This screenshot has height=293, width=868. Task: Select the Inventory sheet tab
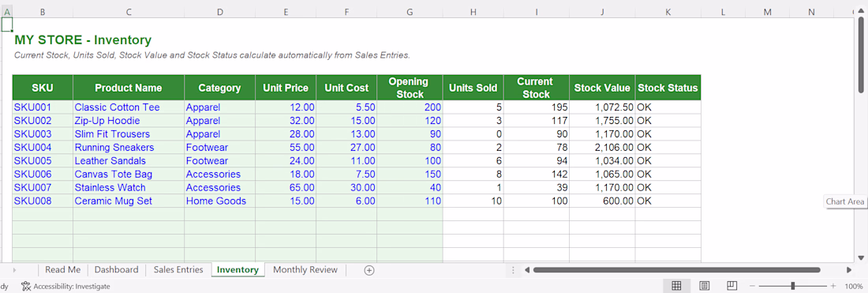tap(238, 270)
